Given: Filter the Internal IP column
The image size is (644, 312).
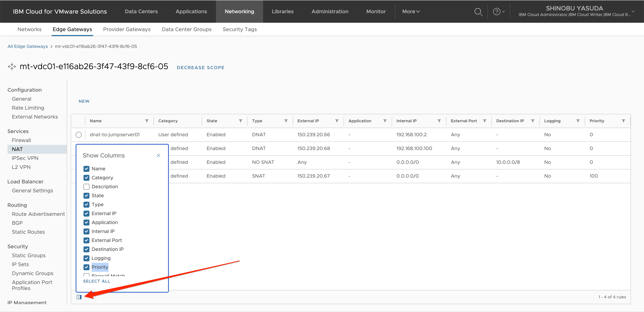Looking at the screenshot, I should 439,121.
